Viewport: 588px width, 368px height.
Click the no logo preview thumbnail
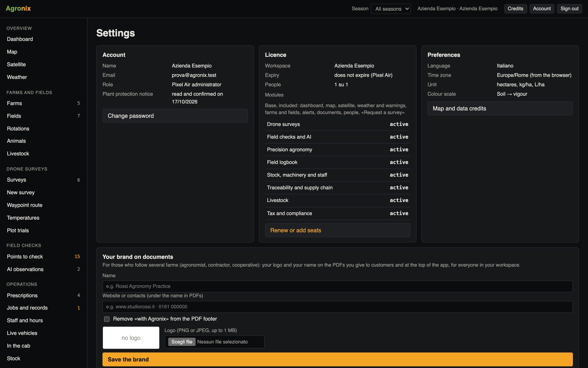(x=131, y=338)
